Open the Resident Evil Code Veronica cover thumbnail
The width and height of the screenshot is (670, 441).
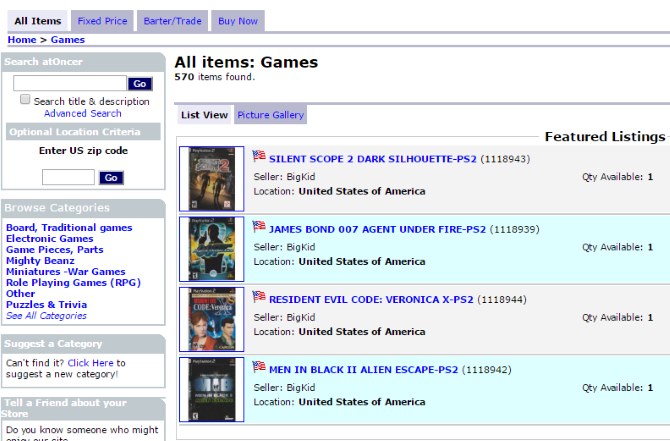coord(212,319)
